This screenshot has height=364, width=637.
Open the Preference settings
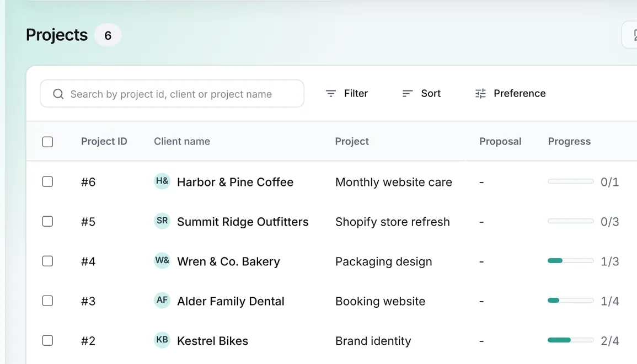(x=511, y=93)
